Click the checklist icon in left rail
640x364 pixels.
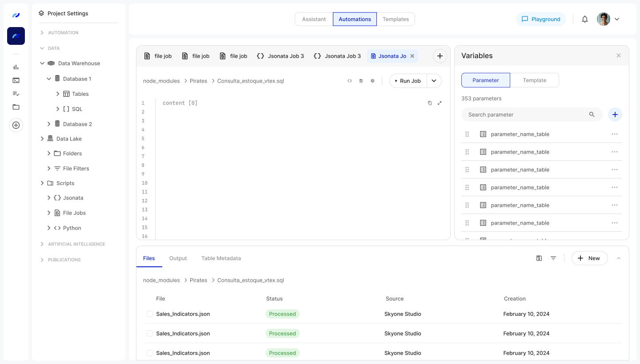(x=16, y=94)
